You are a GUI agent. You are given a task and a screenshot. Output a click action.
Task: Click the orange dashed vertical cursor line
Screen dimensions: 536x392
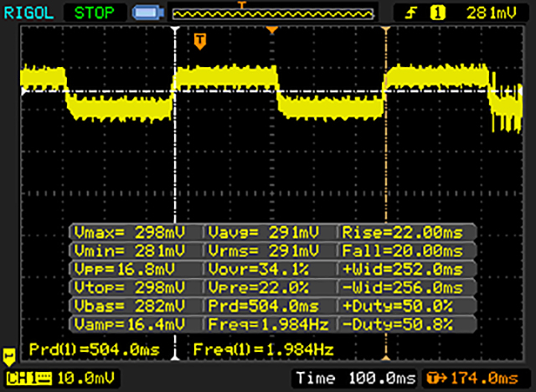[386, 193]
